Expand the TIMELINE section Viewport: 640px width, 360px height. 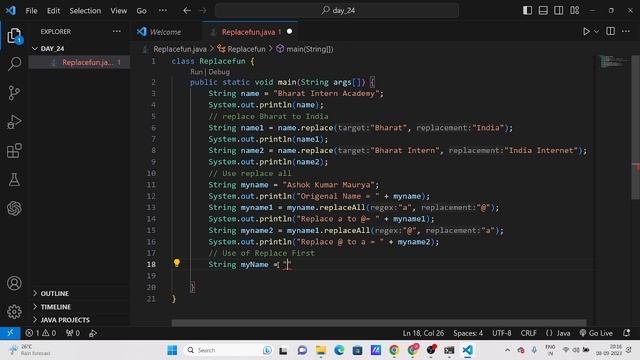pos(55,307)
